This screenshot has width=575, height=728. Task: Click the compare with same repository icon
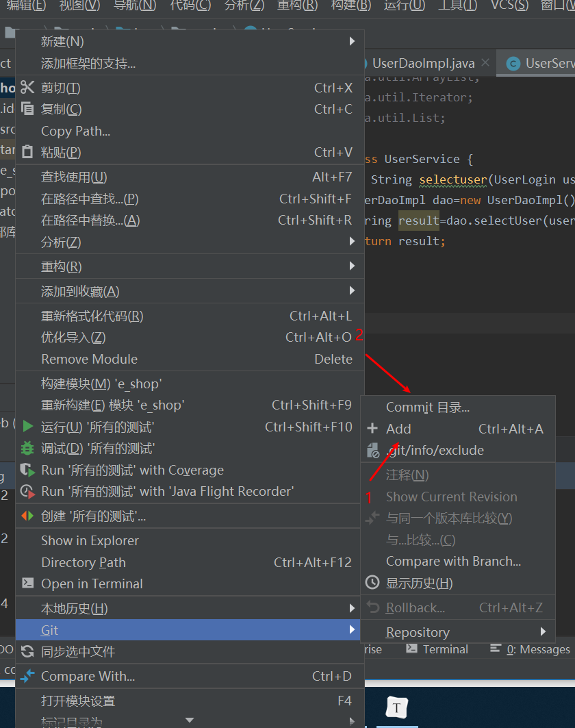coord(372,518)
